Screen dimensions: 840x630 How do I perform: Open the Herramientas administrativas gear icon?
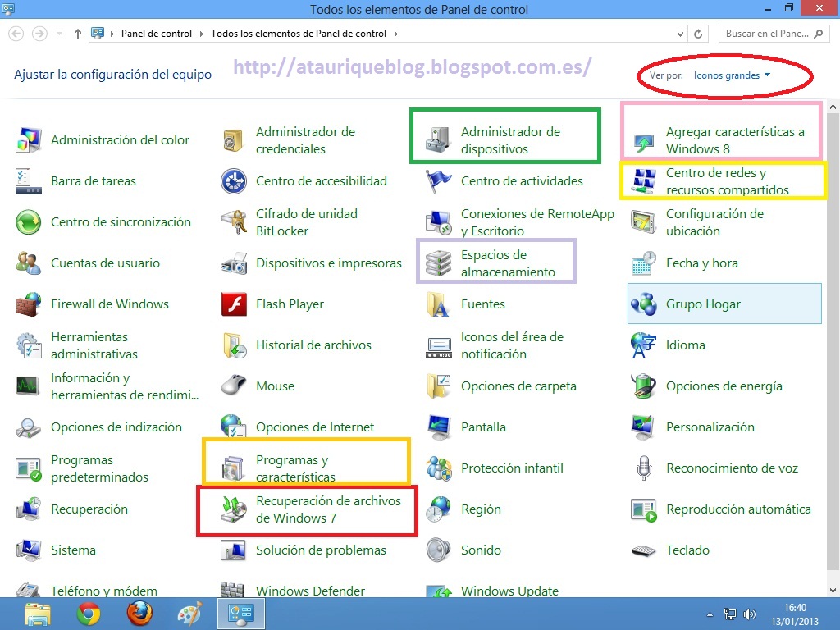pyautogui.click(x=29, y=345)
